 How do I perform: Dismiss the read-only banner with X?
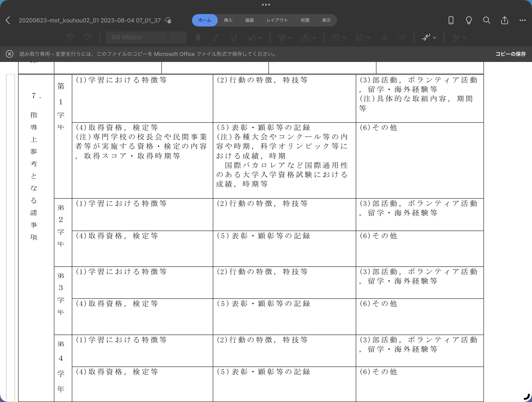[9, 54]
